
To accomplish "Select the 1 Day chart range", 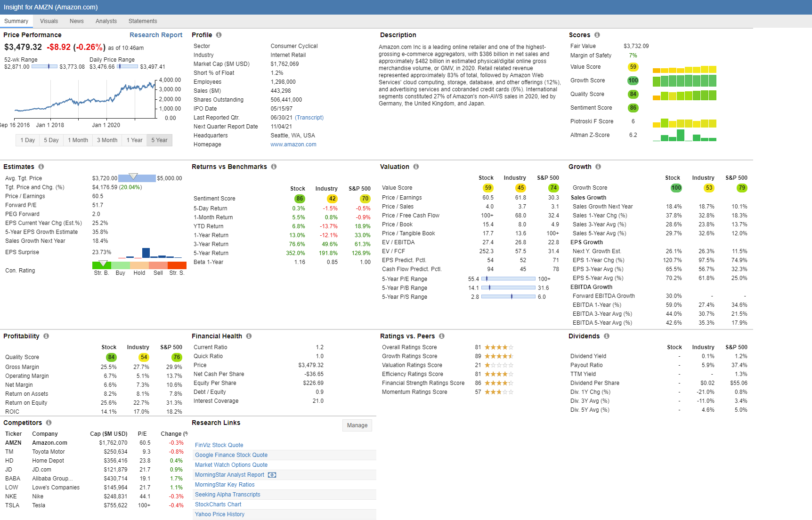I will pyautogui.click(x=27, y=140).
